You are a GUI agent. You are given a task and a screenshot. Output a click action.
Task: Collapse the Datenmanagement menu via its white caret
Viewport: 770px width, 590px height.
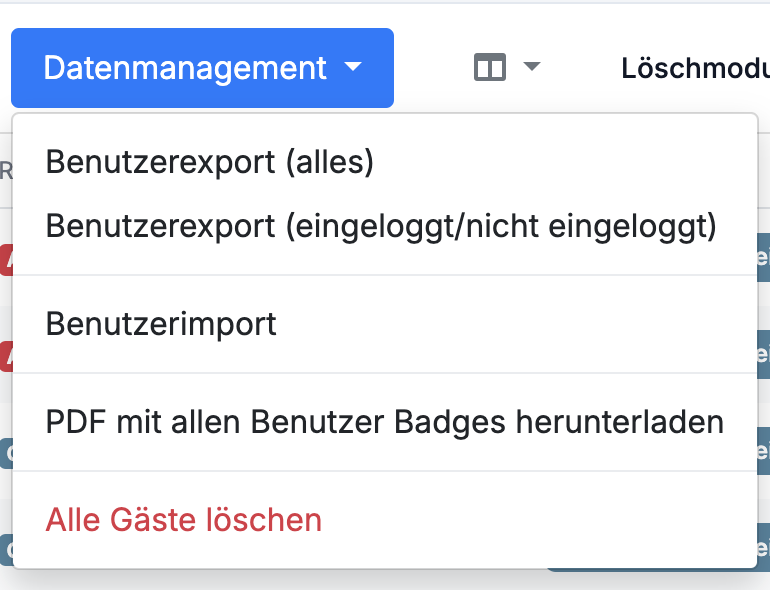pyautogui.click(x=353, y=66)
